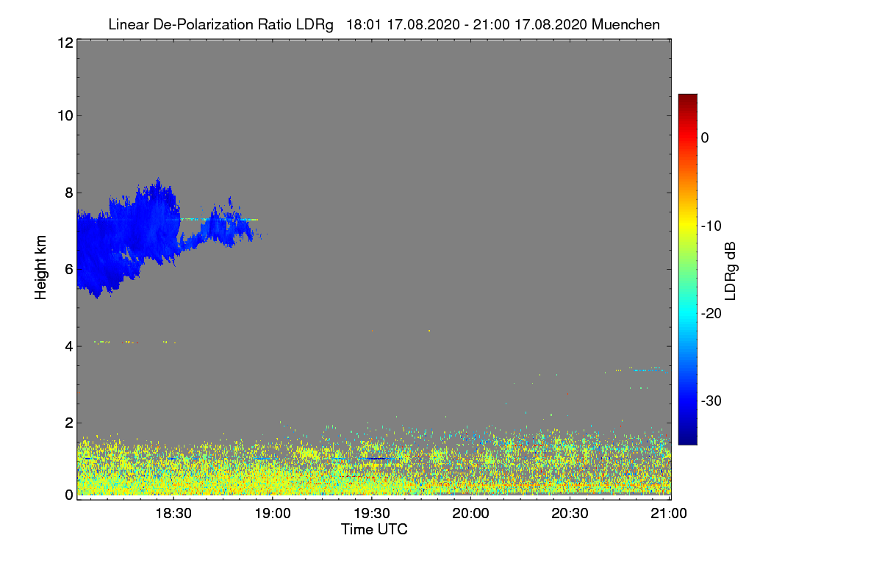Click the height tick label 8
Image resolution: width=882 pixels, height=588 pixels.
(x=68, y=193)
